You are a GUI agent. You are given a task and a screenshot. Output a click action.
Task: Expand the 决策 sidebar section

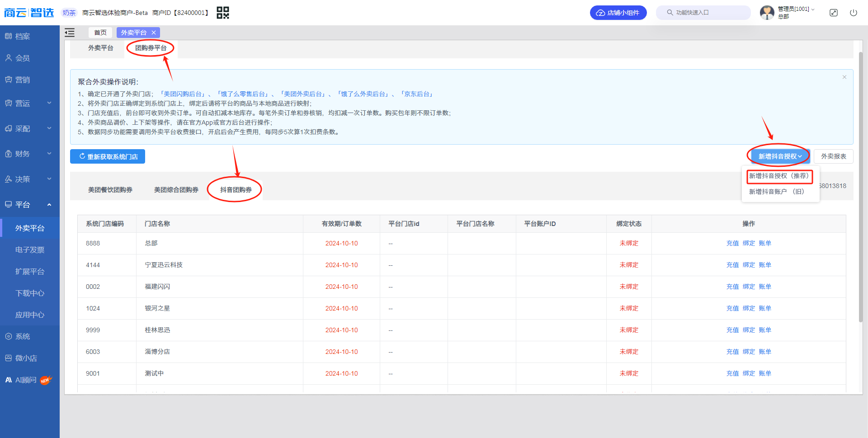coord(30,179)
